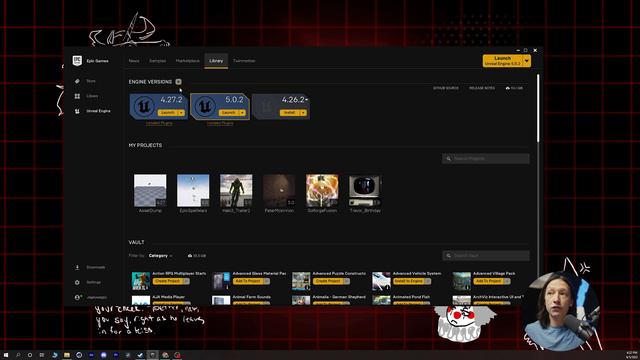Create Project from Action RPG Multiplayer asset
This screenshot has width=640, height=360.
(x=167, y=281)
